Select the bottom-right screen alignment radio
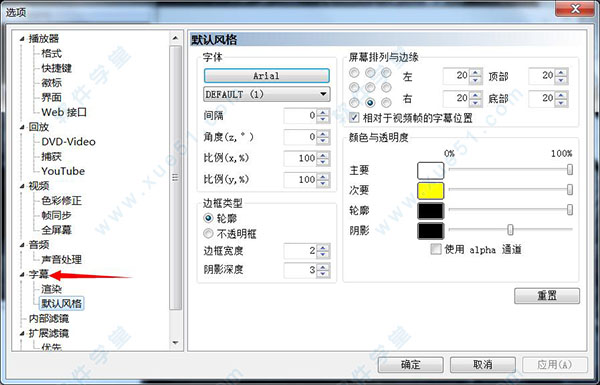Viewport: 600px width, 385px height. click(x=386, y=103)
